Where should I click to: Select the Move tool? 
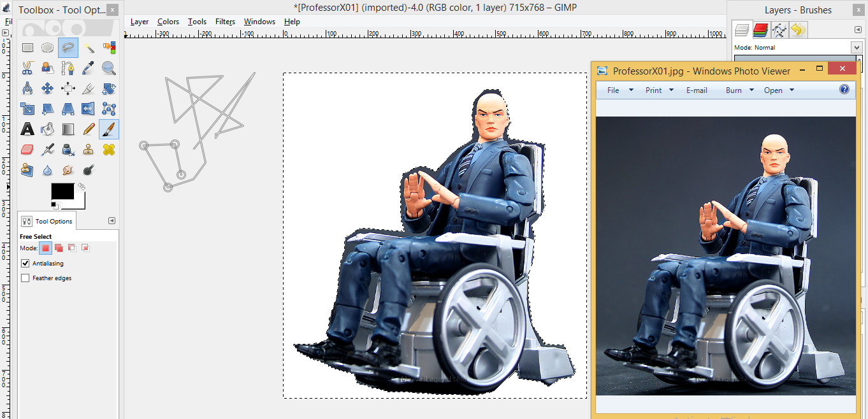tap(48, 88)
